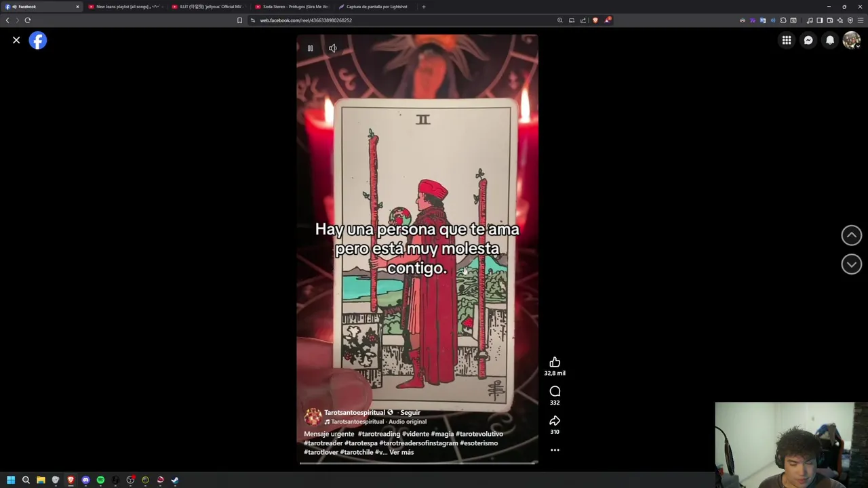
Task: Open #tarotreading hashtag
Action: (x=379, y=434)
